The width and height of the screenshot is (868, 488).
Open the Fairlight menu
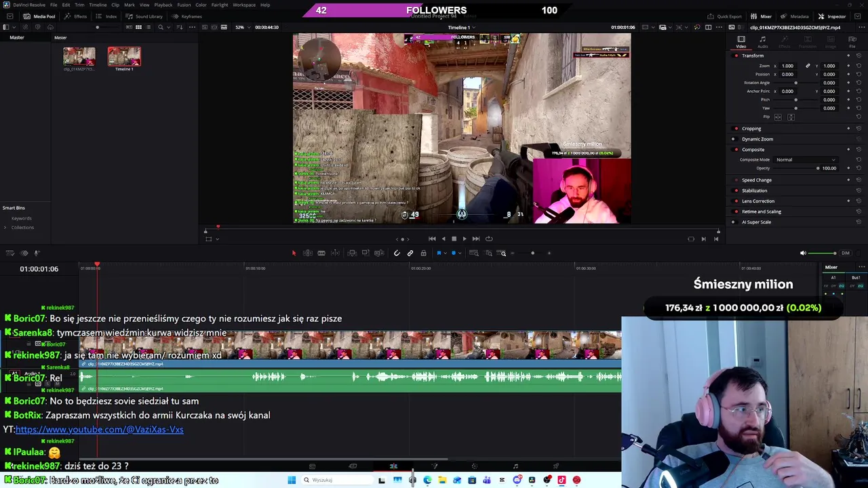coord(220,5)
